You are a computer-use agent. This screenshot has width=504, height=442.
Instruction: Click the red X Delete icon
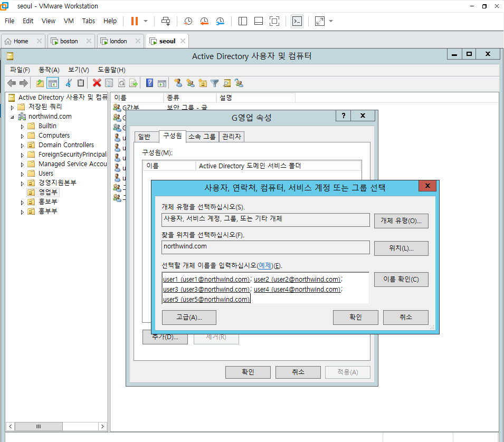pos(97,83)
